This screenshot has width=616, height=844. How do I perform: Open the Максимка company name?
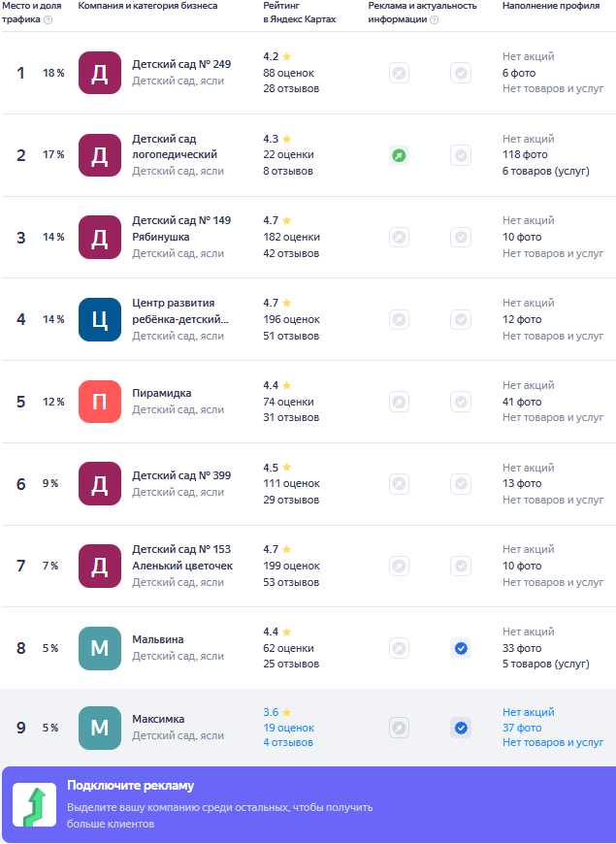pyautogui.click(x=158, y=720)
